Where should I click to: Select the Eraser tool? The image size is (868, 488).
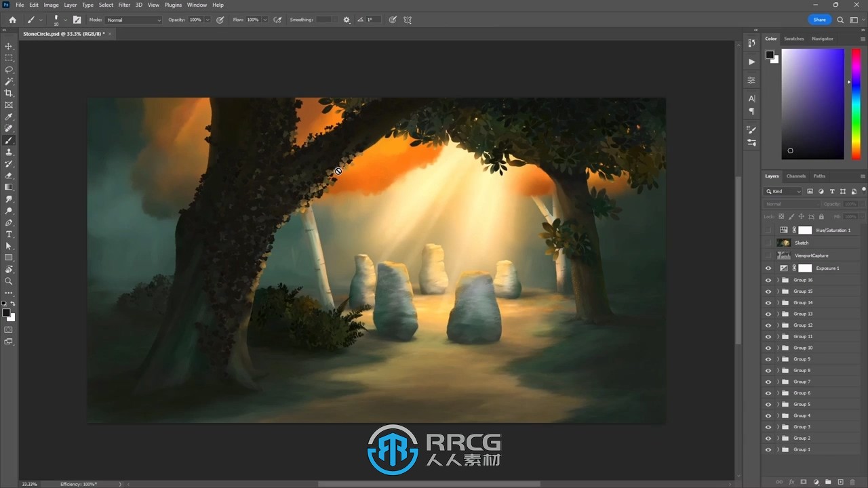point(9,176)
